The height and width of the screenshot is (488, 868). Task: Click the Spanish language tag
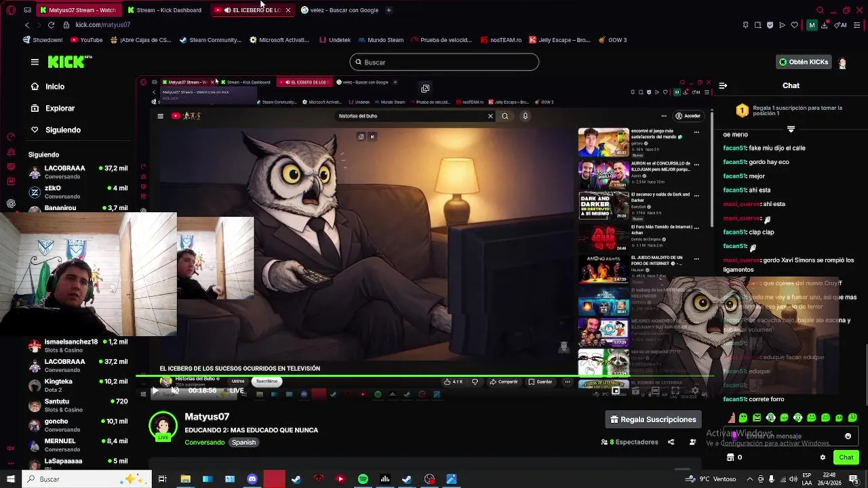coord(243,443)
